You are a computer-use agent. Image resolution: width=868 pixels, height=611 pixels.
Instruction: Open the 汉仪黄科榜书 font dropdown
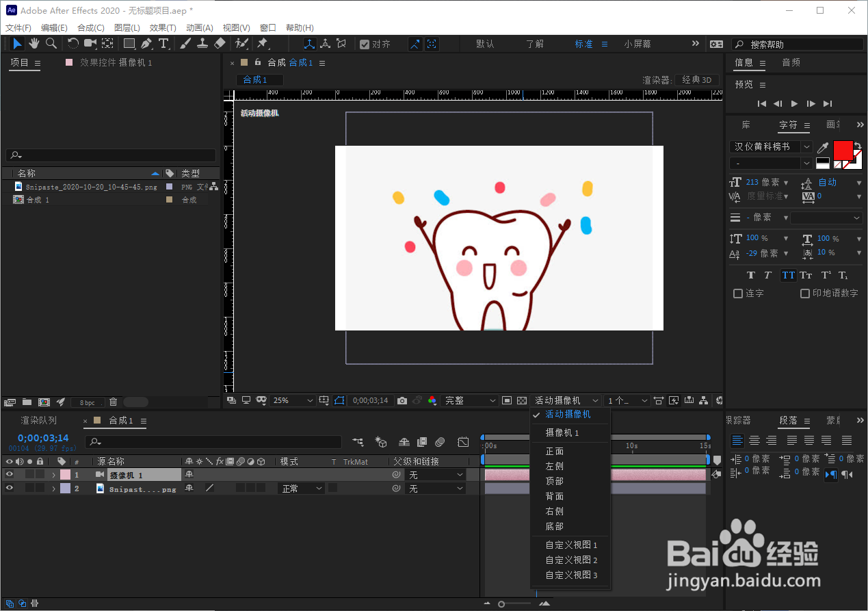click(771, 147)
